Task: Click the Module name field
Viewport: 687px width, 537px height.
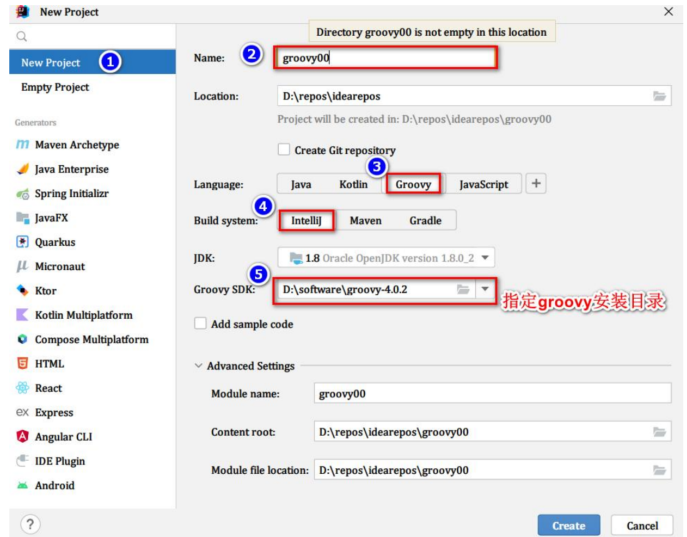Action: click(x=492, y=393)
